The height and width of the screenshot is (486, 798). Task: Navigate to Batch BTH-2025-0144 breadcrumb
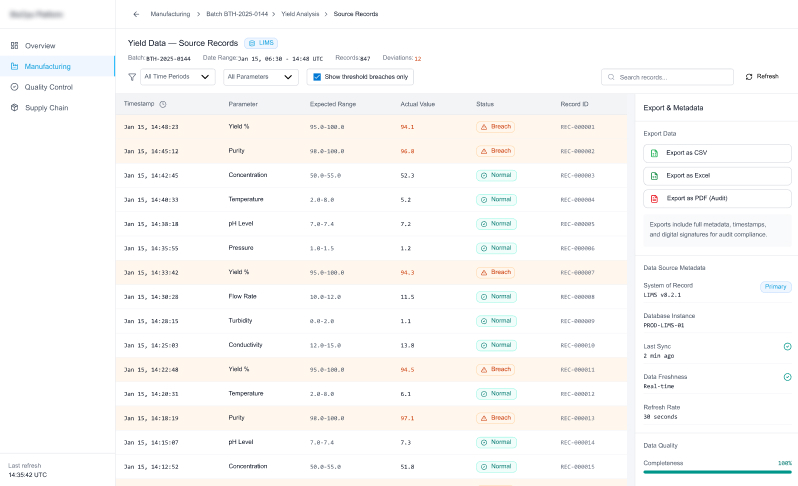tap(238, 14)
